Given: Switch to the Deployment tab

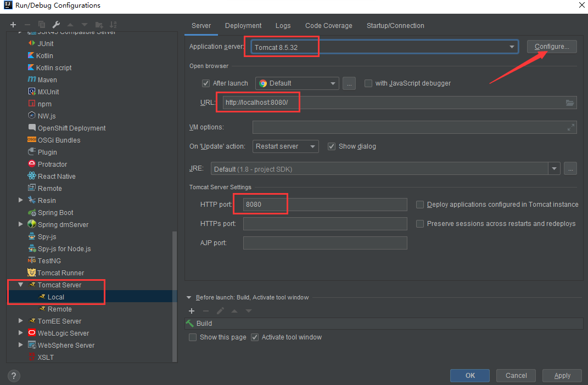Looking at the screenshot, I should tap(243, 25).
